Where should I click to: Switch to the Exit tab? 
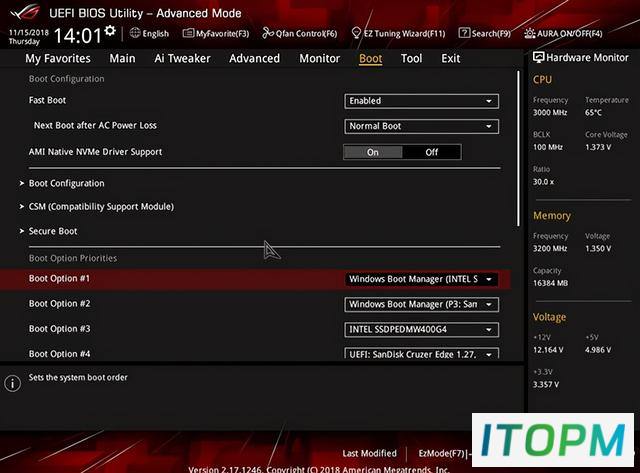point(450,58)
